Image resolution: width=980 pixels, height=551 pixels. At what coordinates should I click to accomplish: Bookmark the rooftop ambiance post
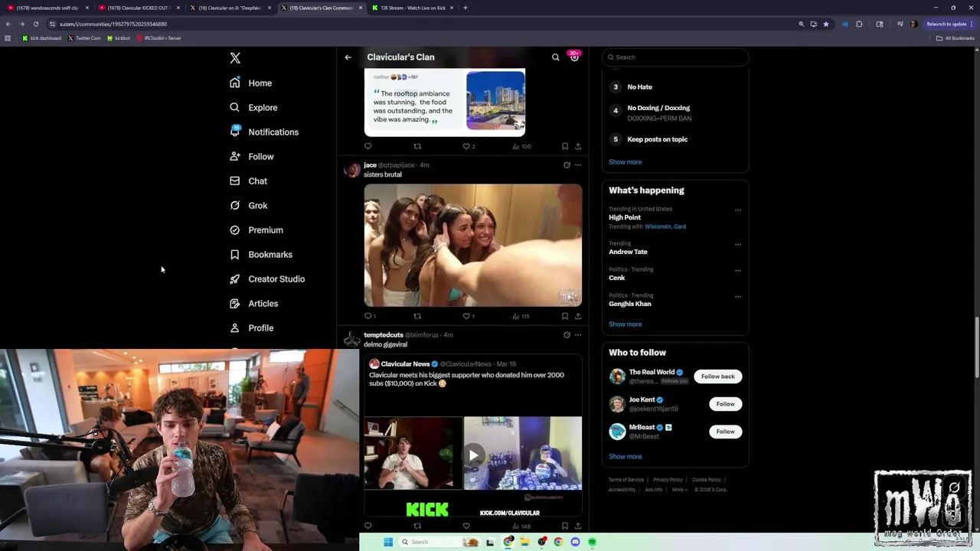565,146
